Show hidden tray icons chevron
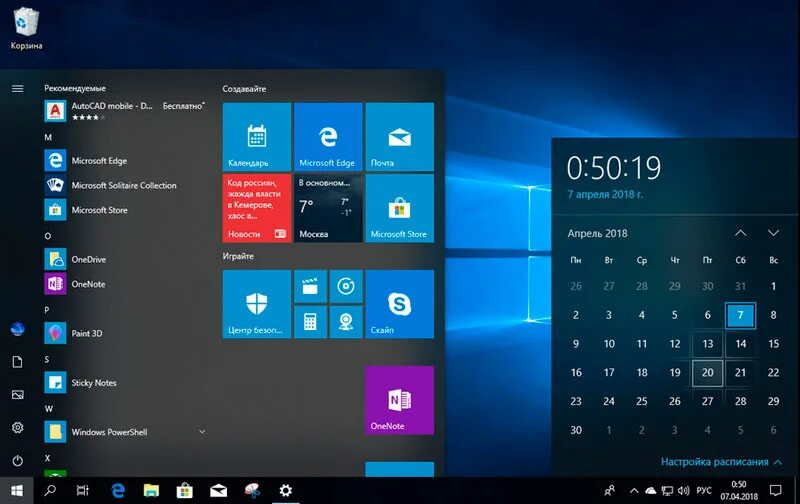The width and height of the screenshot is (800, 504). 634,491
